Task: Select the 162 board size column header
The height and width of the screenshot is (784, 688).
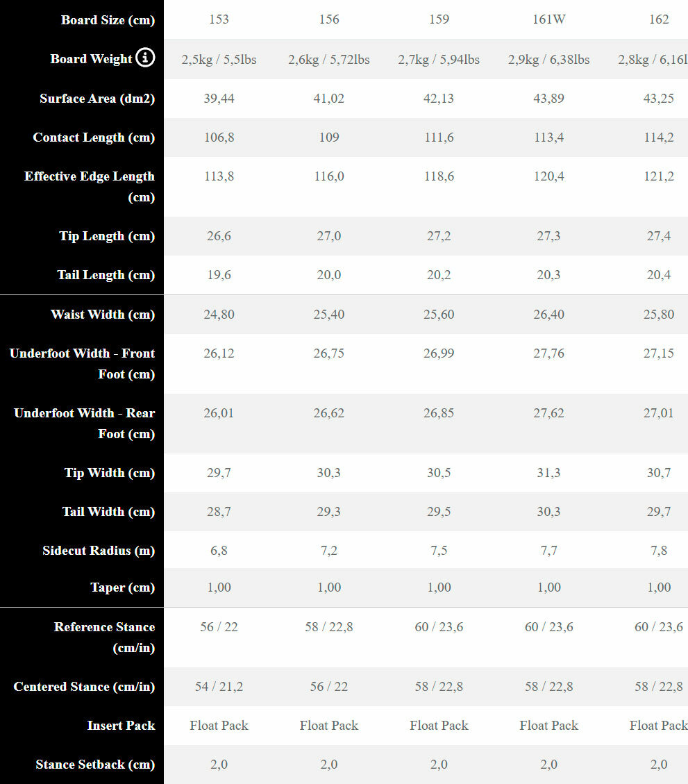Action: [x=659, y=19]
